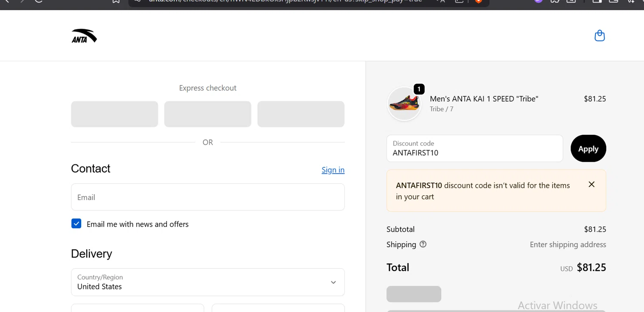Click the first express checkout button

(x=115, y=114)
